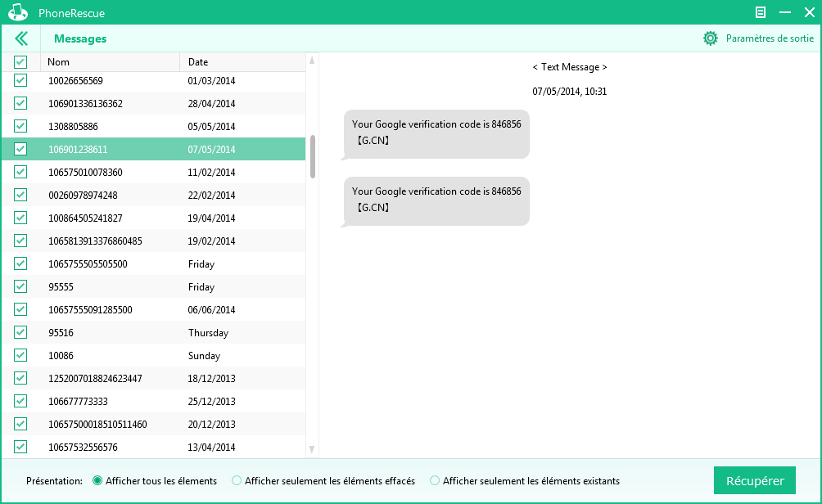
Task: Uncheck the 106901238611 checkbox
Action: click(x=20, y=149)
